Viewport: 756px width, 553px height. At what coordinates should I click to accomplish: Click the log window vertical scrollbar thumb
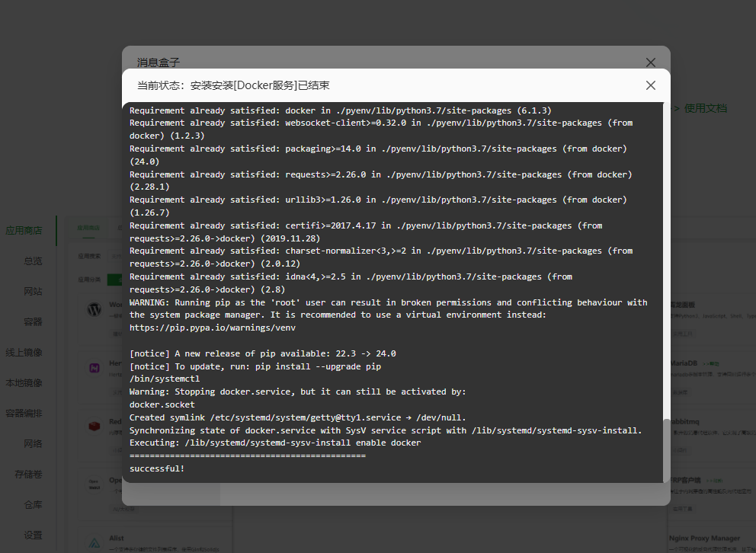pos(667,449)
